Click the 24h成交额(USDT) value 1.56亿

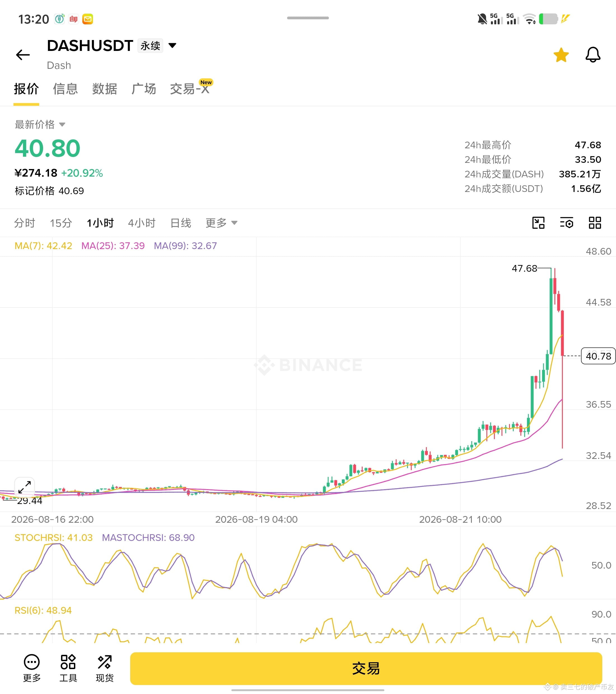(586, 188)
